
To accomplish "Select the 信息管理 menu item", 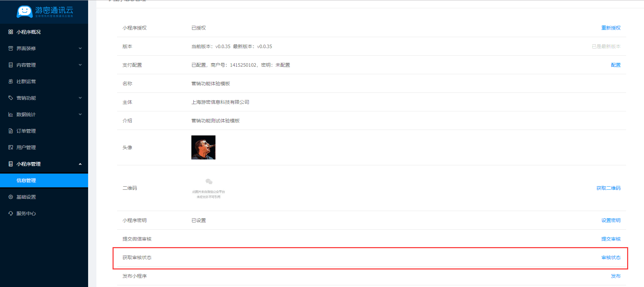I will coord(26,180).
